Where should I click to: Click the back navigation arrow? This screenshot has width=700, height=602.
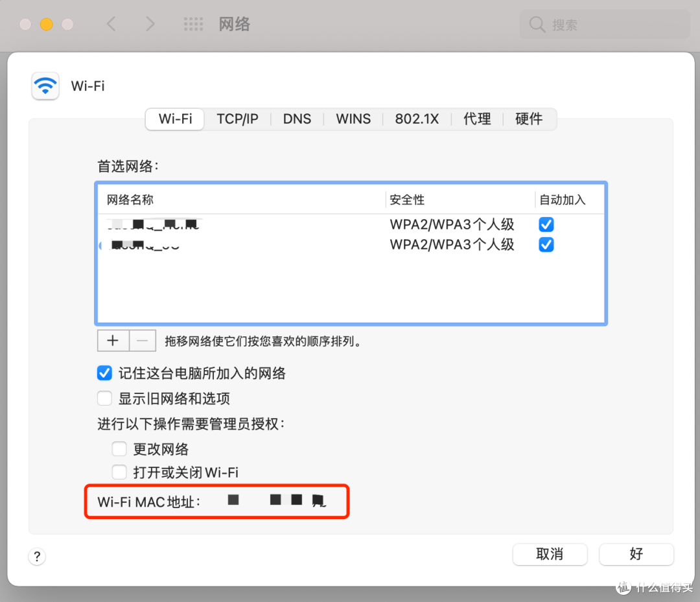click(x=111, y=24)
